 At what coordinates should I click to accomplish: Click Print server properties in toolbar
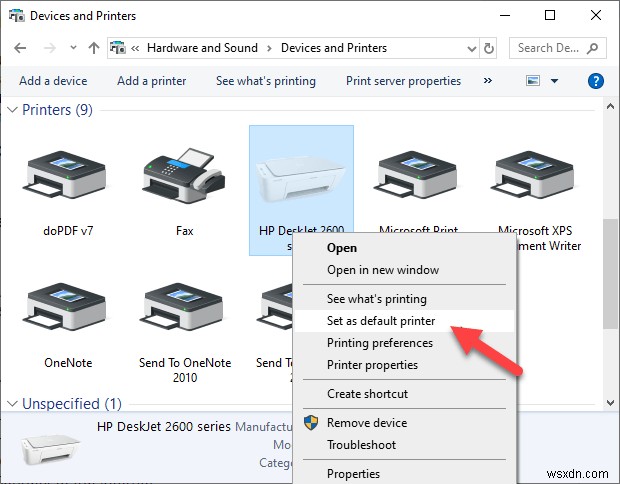[x=403, y=81]
